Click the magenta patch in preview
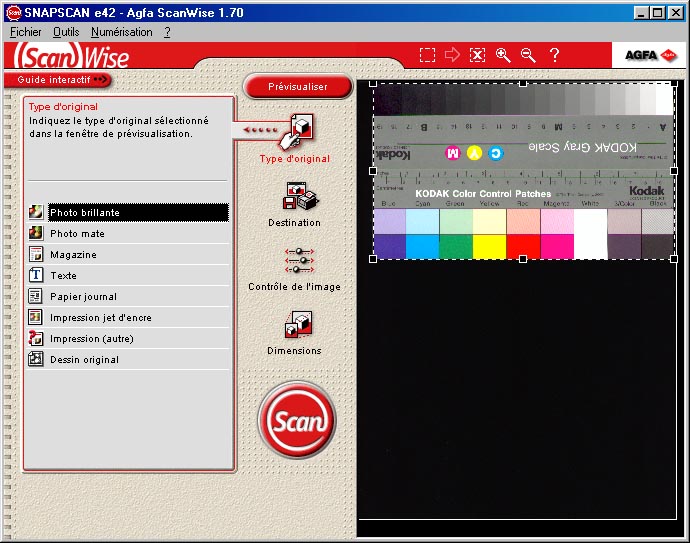690x543 pixels. tap(557, 246)
